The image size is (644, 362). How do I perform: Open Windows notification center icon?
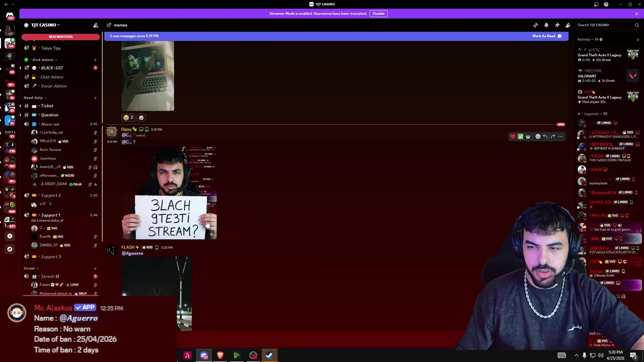click(633, 355)
